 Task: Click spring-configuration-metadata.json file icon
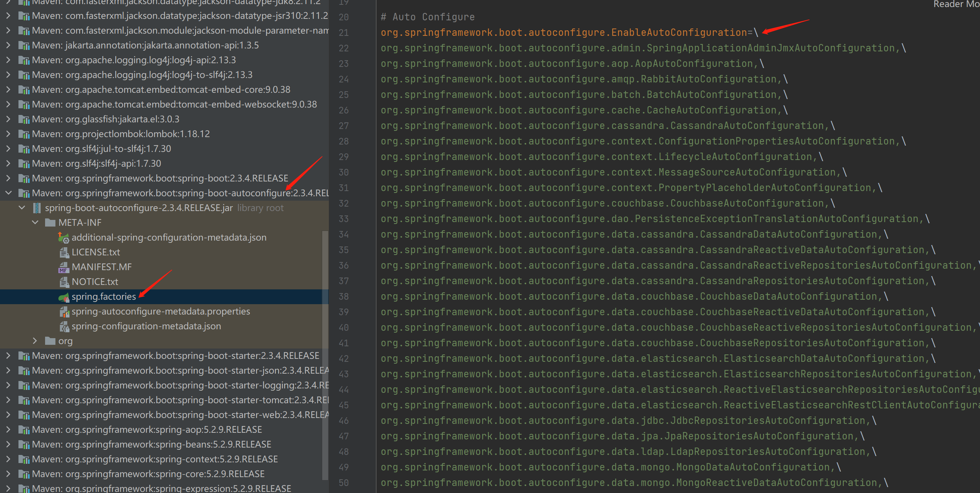tap(64, 326)
